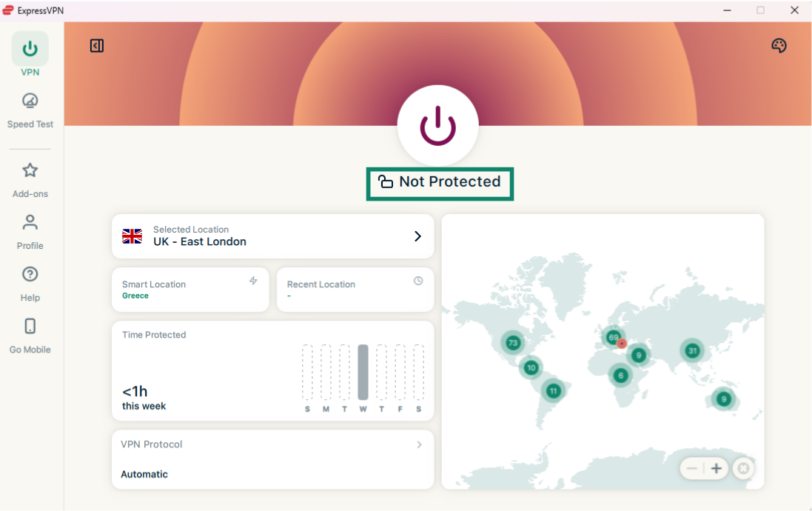812x511 pixels.
Task: Zoom in on the server map
Action: pos(716,469)
